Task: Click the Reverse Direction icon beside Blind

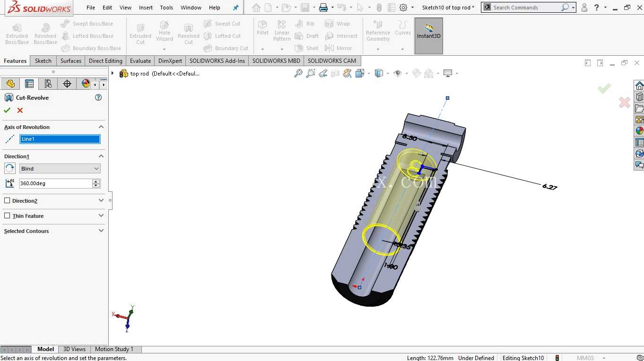Action: 9,168
